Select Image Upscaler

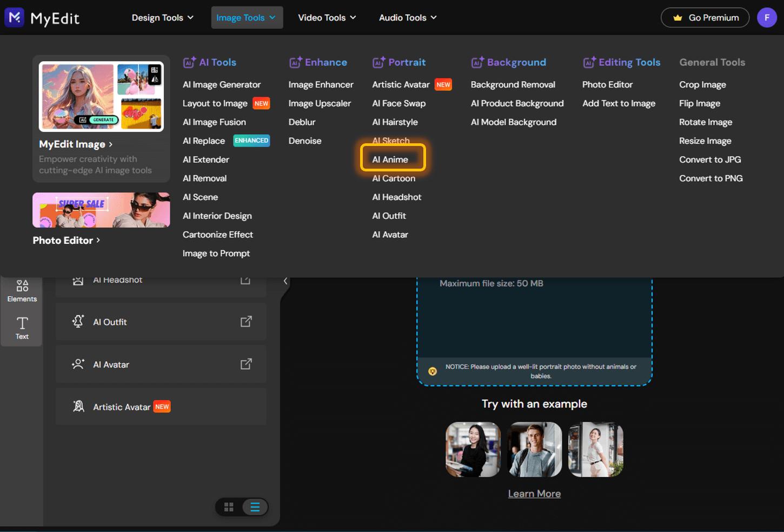[320, 103]
